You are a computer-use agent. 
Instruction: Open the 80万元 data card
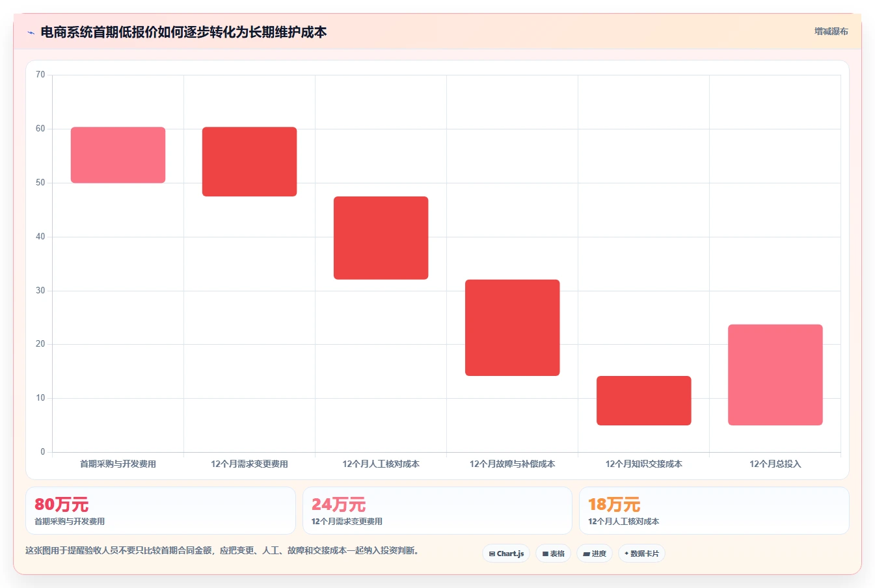pos(161,511)
